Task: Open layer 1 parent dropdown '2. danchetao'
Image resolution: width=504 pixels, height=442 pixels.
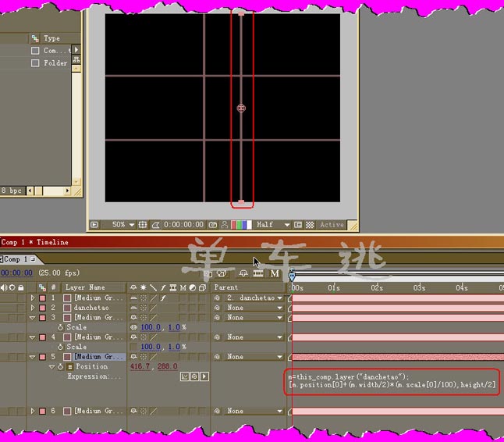Action: [255, 298]
